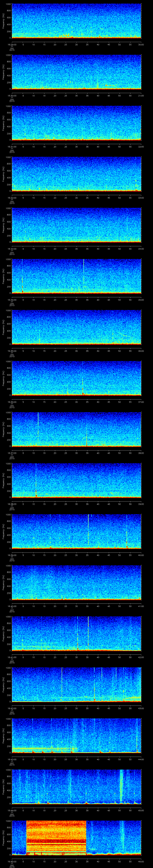The height and width of the screenshot is (868, 153).
Task: View the spectrogram panel starting at 16:34:00
Action: tap(76, 276)
